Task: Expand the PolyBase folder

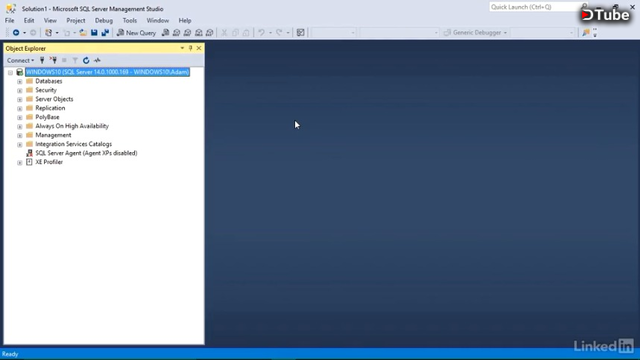Action: [x=20, y=117]
